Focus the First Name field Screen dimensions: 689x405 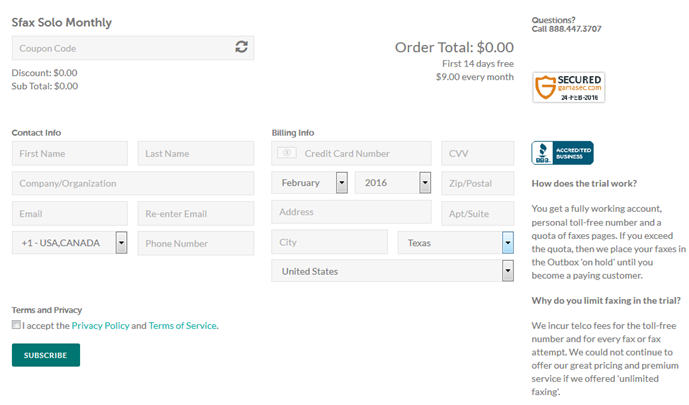[70, 153]
